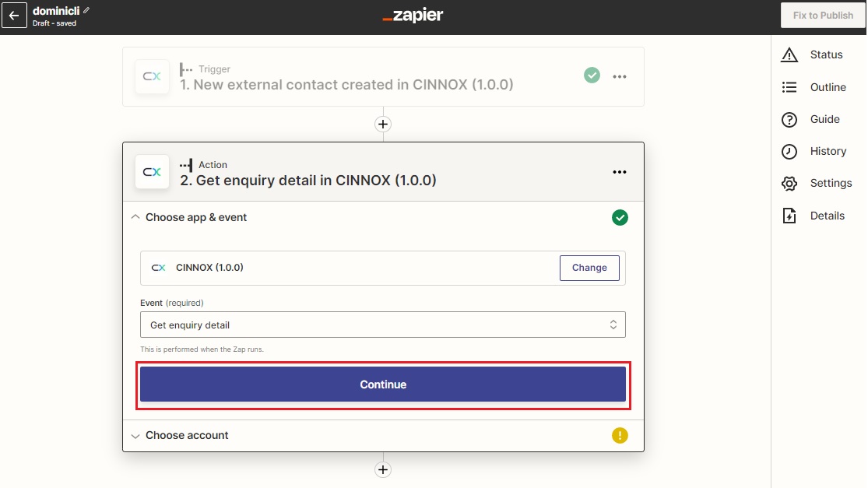
Task: Click the Continue button
Action: tap(383, 384)
